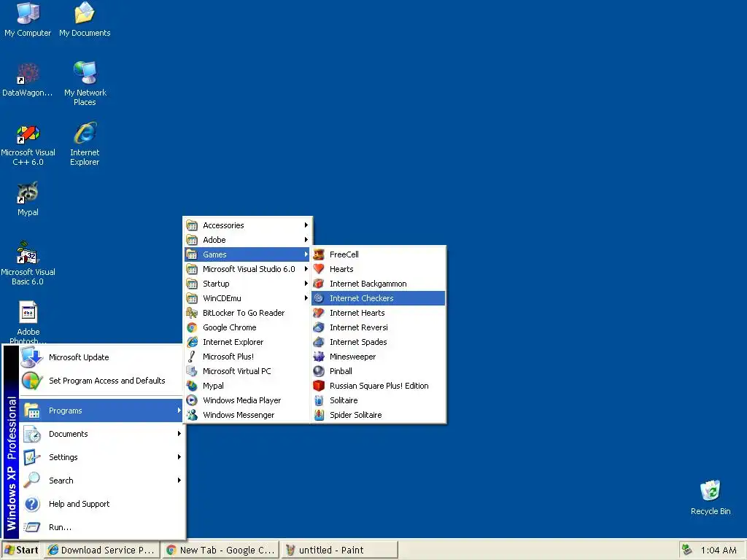
Task: Open the Games folder menu item
Action: point(247,254)
